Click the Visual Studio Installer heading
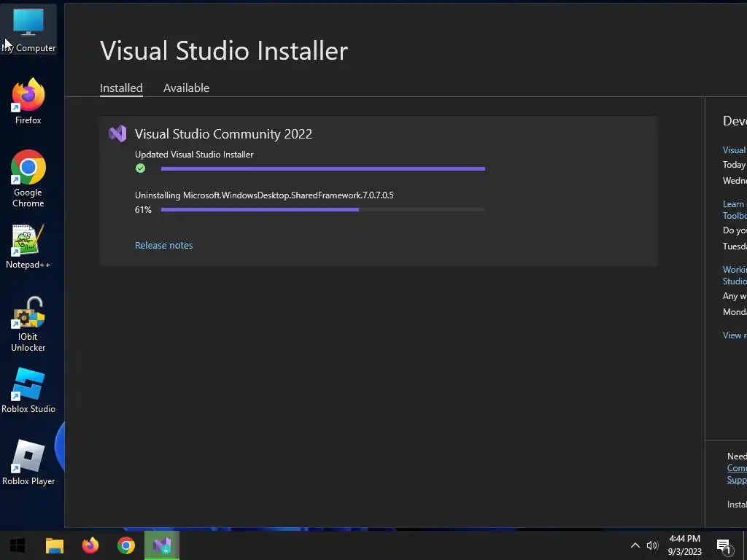Image resolution: width=747 pixels, height=560 pixels. (x=224, y=50)
